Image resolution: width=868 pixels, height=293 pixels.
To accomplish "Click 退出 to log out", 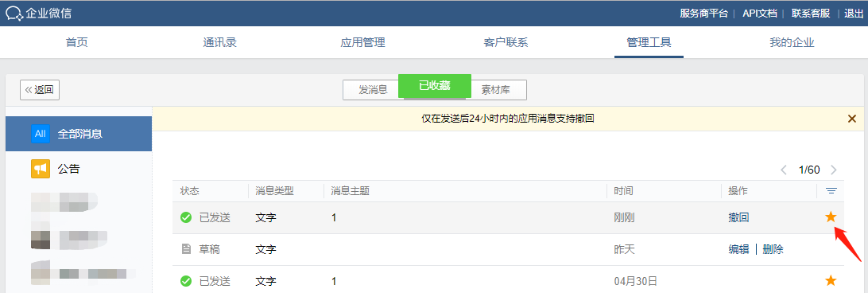I will coord(854,14).
